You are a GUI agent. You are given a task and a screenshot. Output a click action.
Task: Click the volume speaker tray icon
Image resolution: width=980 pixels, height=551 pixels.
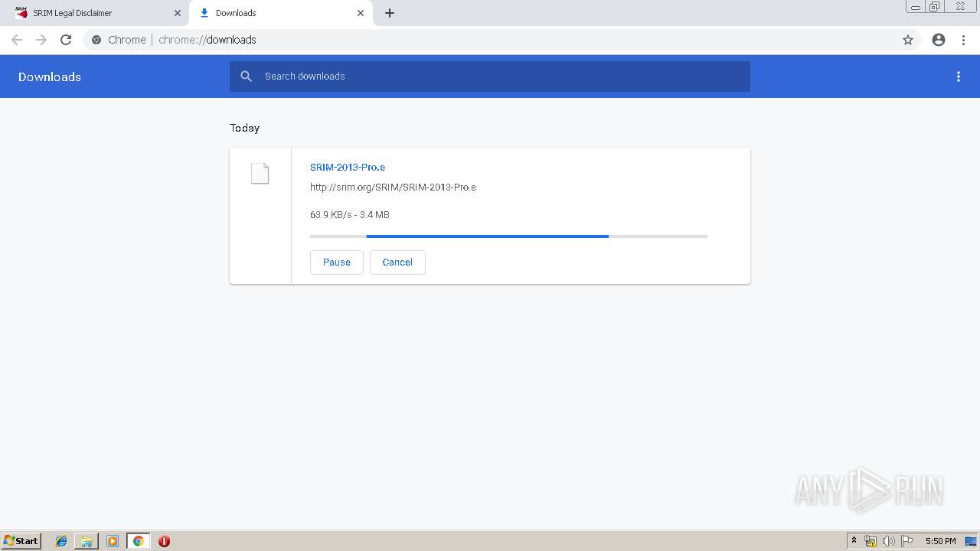(889, 541)
